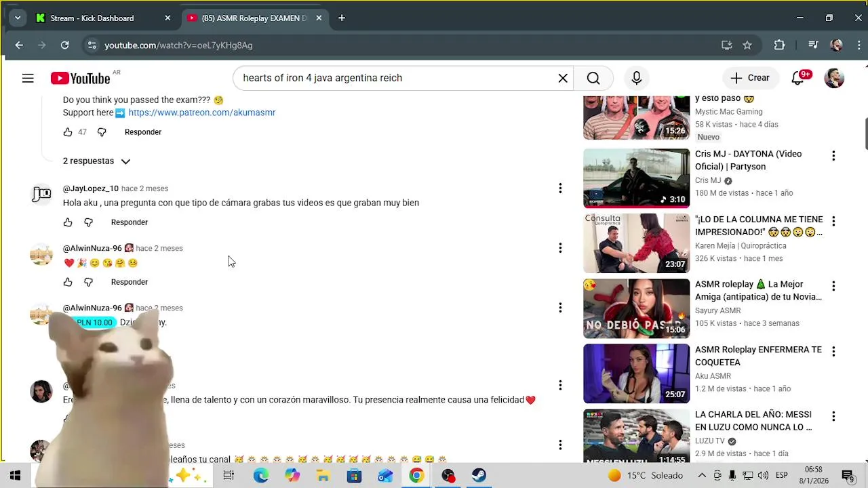Open the YouTube hamburger guide menu
This screenshot has width=868, height=488.
28,79
